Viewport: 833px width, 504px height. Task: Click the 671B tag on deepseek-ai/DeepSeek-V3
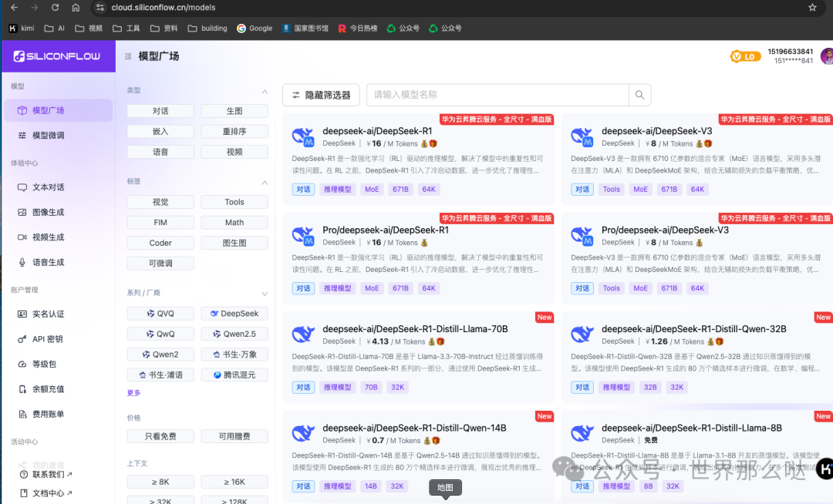click(669, 190)
